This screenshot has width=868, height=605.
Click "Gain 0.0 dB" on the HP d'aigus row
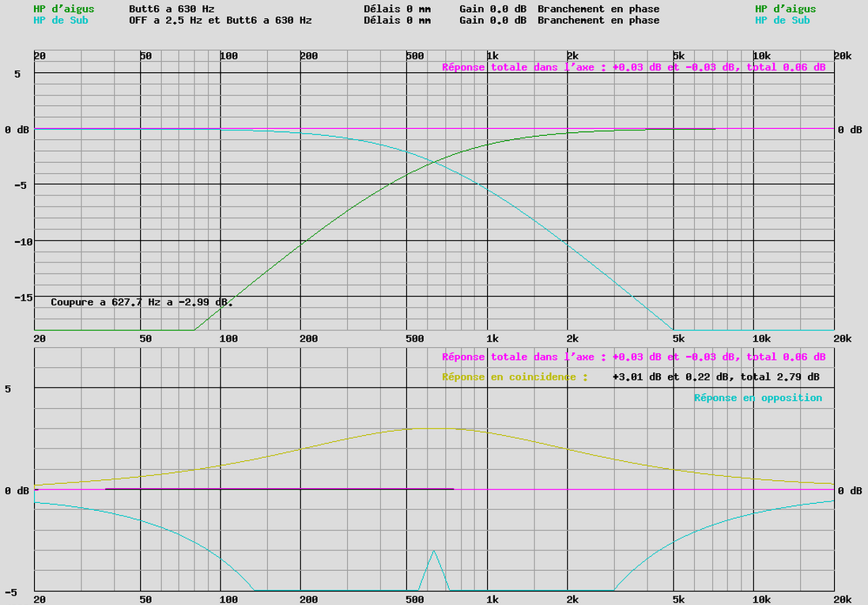point(492,9)
